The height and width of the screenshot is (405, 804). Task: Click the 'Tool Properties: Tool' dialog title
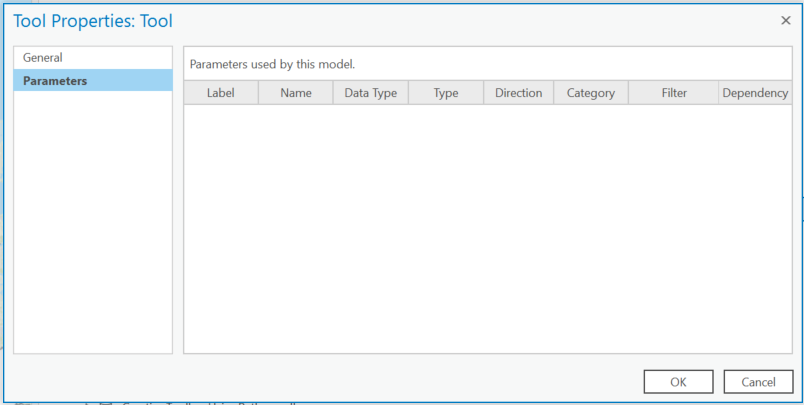[93, 20]
